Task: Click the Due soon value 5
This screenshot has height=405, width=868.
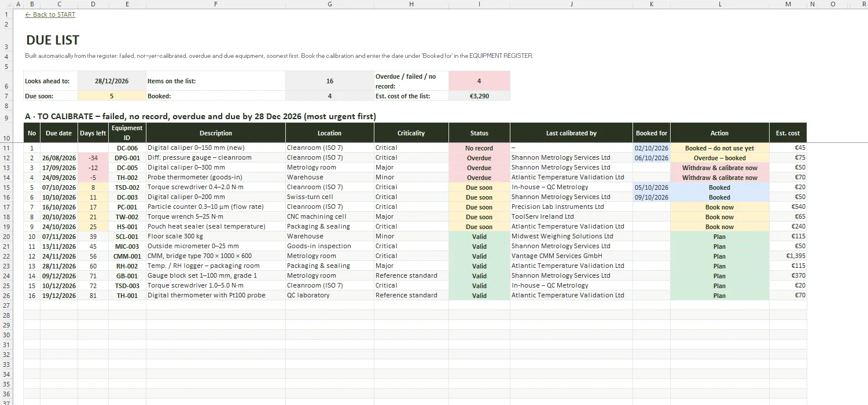Action: [x=112, y=96]
